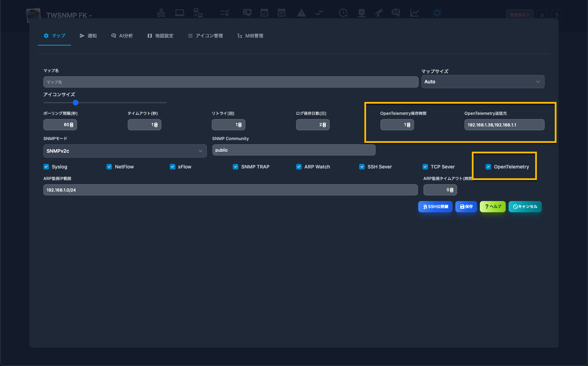The image size is (588, 366).
Task: Click the 更新版あり update badge
Action: (x=519, y=15)
